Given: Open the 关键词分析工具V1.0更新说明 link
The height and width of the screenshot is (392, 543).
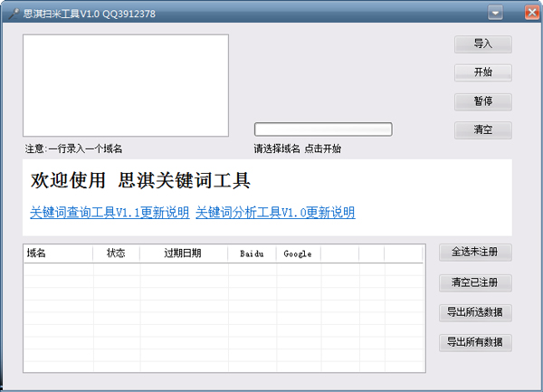Looking at the screenshot, I should (x=275, y=213).
